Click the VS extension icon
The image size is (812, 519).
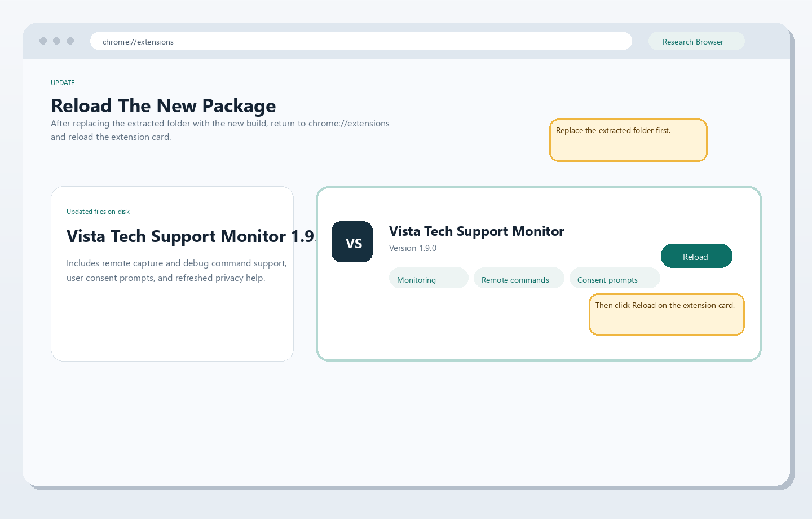[352, 241]
